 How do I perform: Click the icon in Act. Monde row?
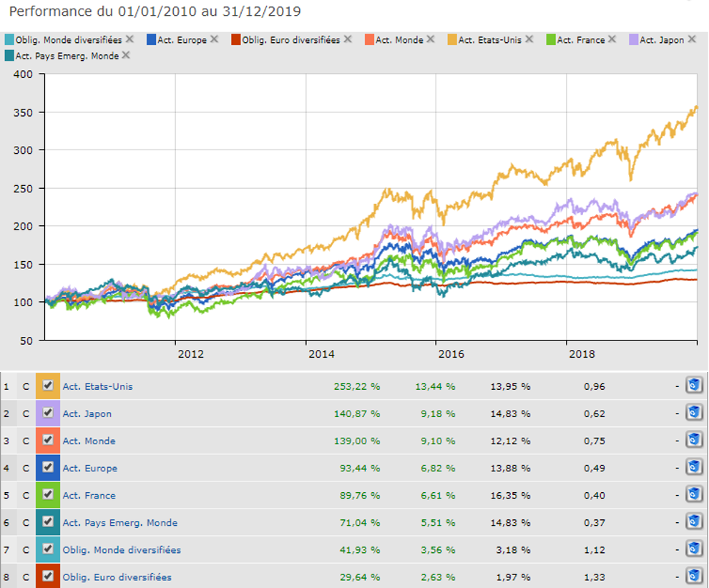(x=693, y=441)
